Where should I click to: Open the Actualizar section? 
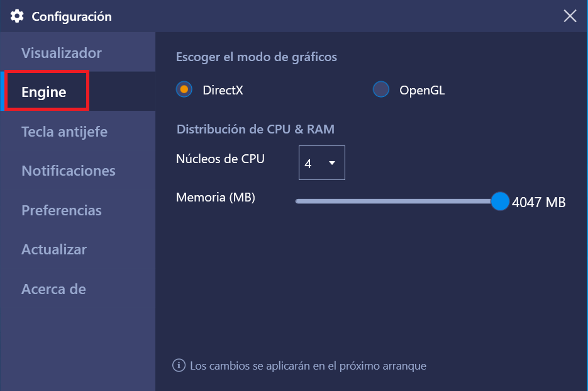55,249
